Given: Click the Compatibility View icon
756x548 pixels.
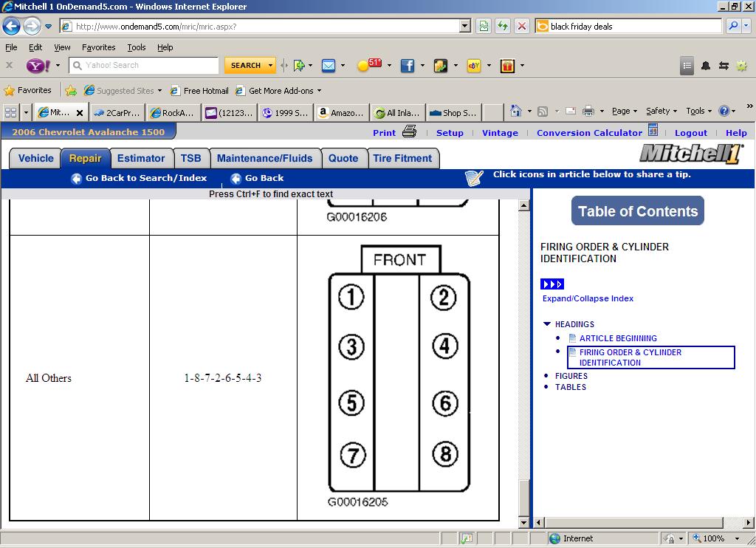Looking at the screenshot, I should pos(483,26).
